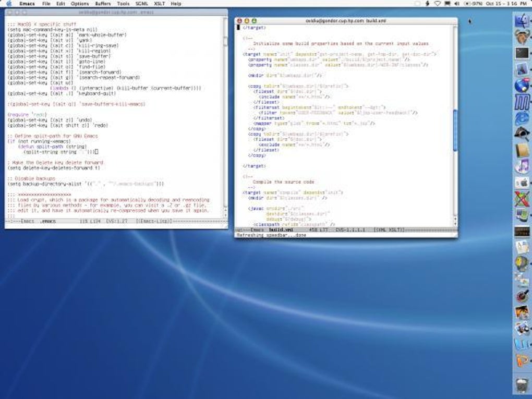This screenshot has width=532, height=399.
Task: Open the blue globe browser dock icon
Action: tap(522, 86)
